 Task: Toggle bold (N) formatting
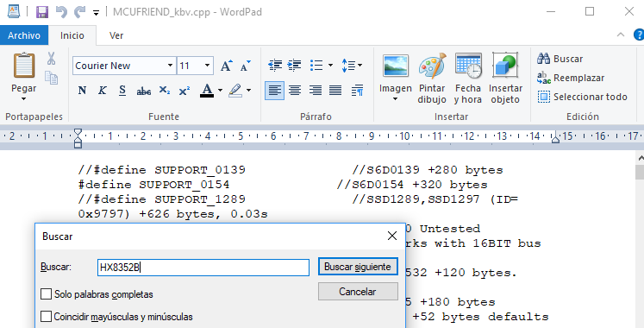pyautogui.click(x=82, y=91)
